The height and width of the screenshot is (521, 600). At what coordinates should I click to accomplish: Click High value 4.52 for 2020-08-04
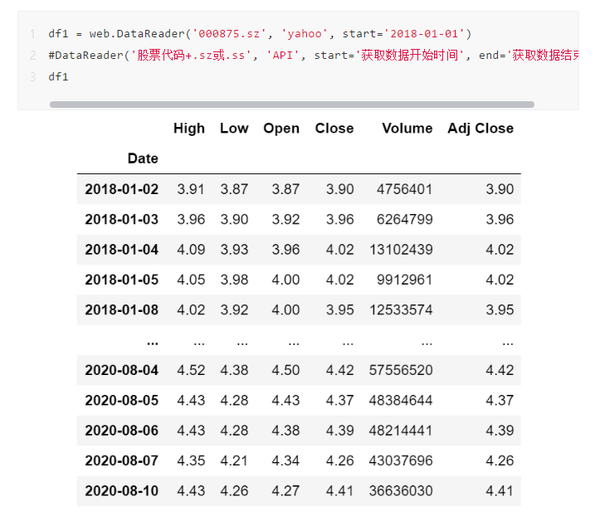(x=191, y=370)
